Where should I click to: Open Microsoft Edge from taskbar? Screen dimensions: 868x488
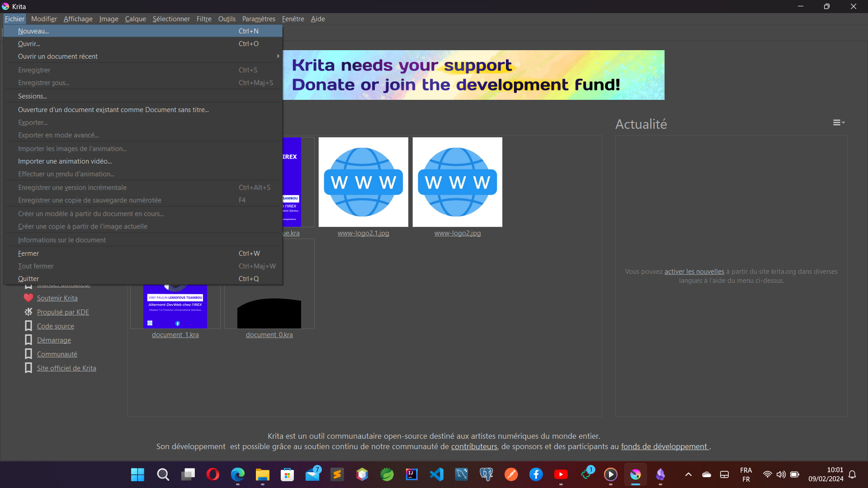pyautogui.click(x=238, y=474)
